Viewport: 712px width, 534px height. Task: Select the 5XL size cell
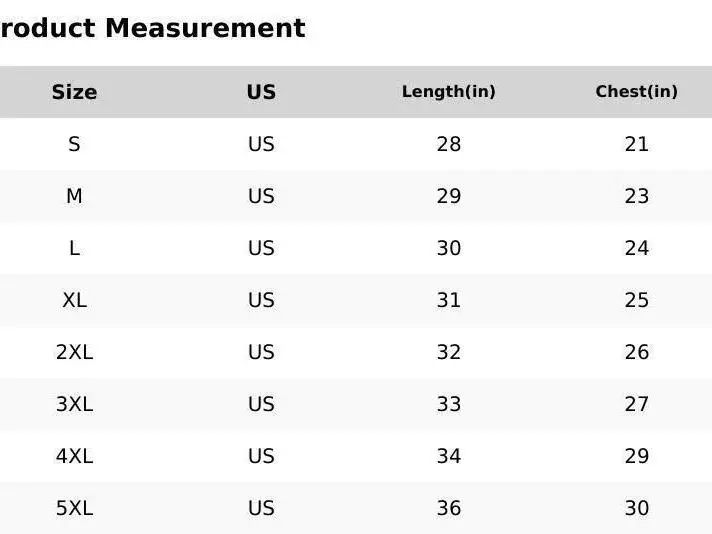click(x=74, y=508)
